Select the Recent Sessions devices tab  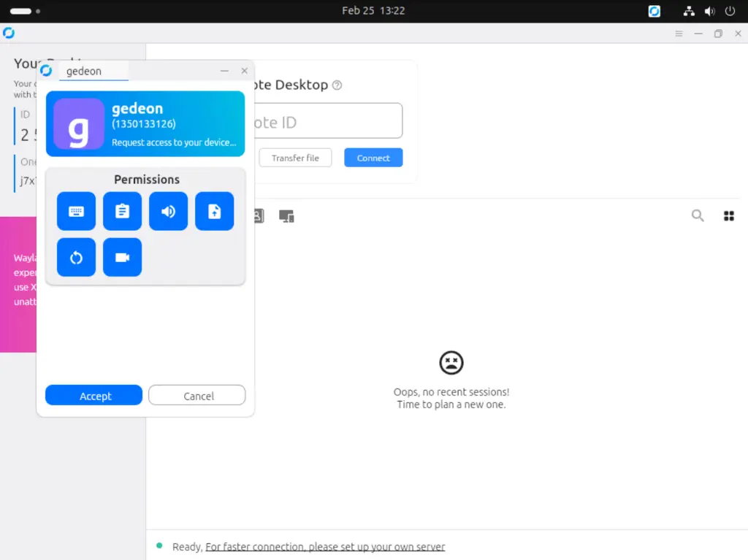(286, 215)
